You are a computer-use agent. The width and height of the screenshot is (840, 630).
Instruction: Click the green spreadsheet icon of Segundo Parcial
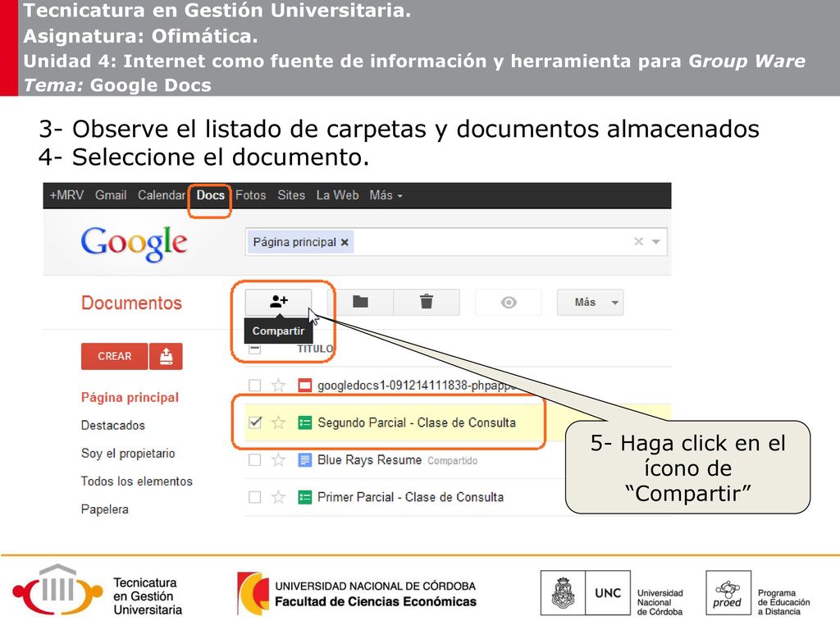pos(304,422)
